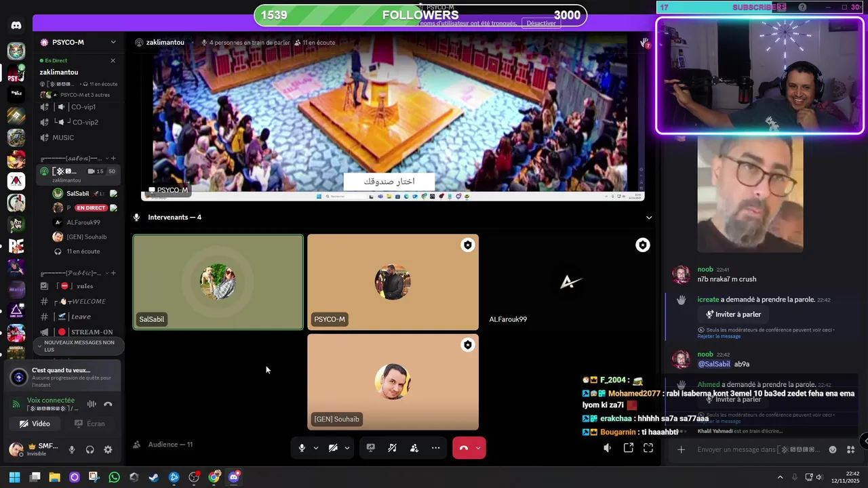Screen dimensions: 868x488
Task: Open the STREAM-ON channel
Action: click(x=78, y=332)
